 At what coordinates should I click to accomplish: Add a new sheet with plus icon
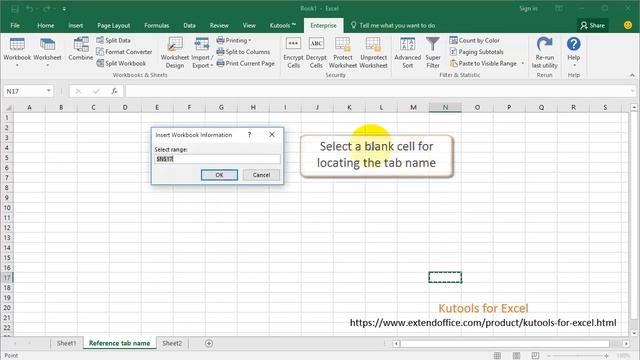coord(209,343)
